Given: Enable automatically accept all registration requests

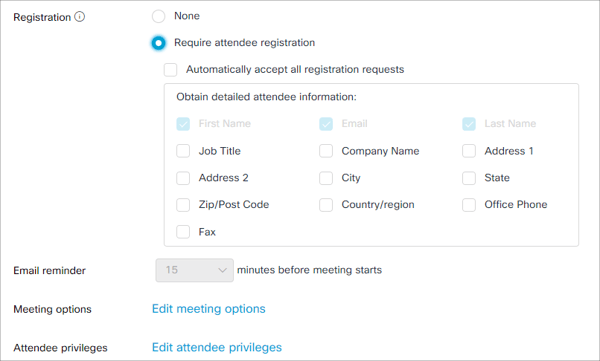Looking at the screenshot, I should pyautogui.click(x=170, y=70).
